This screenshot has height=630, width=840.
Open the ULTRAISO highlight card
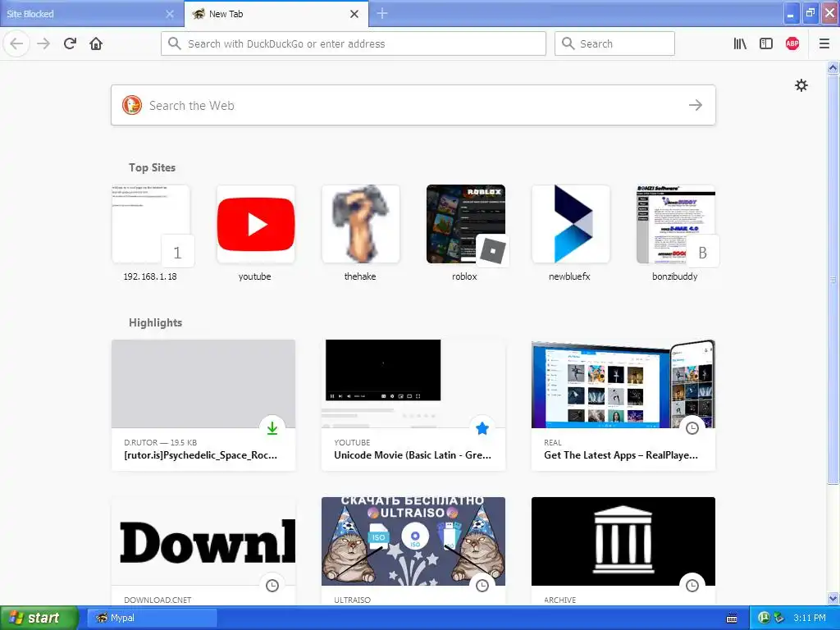[413, 550]
